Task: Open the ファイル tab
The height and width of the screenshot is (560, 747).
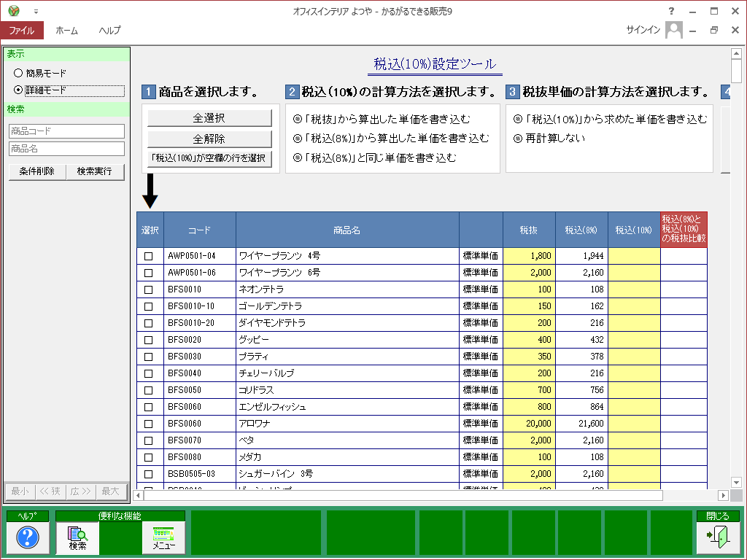Action: coord(22,30)
